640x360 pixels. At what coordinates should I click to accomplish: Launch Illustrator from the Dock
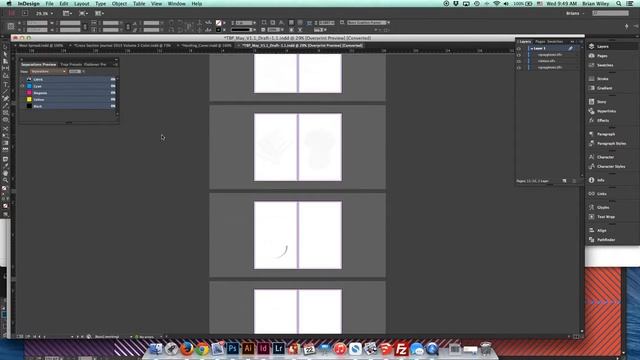tap(248, 349)
